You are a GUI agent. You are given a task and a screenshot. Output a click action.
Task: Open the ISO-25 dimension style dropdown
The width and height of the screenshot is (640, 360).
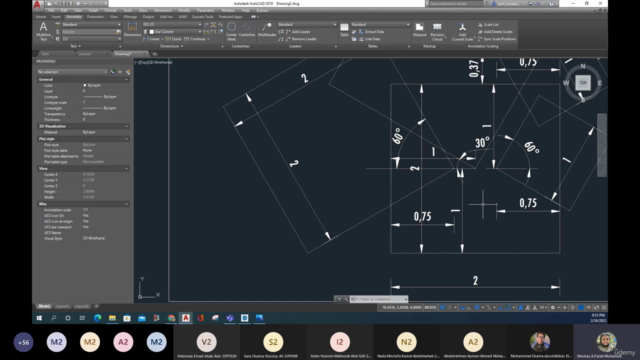pos(172,25)
